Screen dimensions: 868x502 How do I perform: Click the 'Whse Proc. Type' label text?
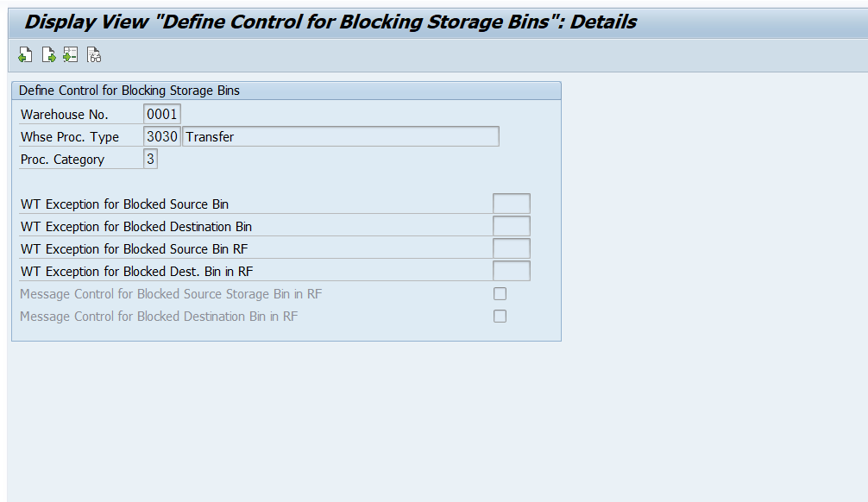coord(70,137)
